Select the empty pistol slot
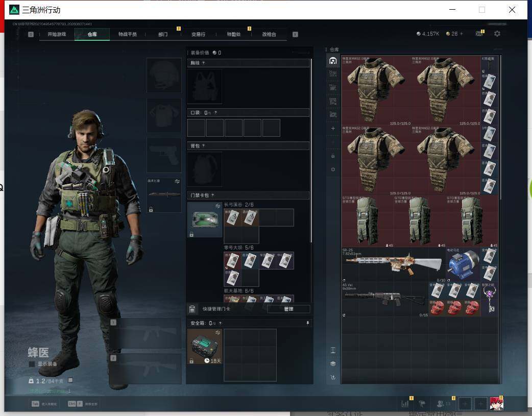 (x=164, y=155)
